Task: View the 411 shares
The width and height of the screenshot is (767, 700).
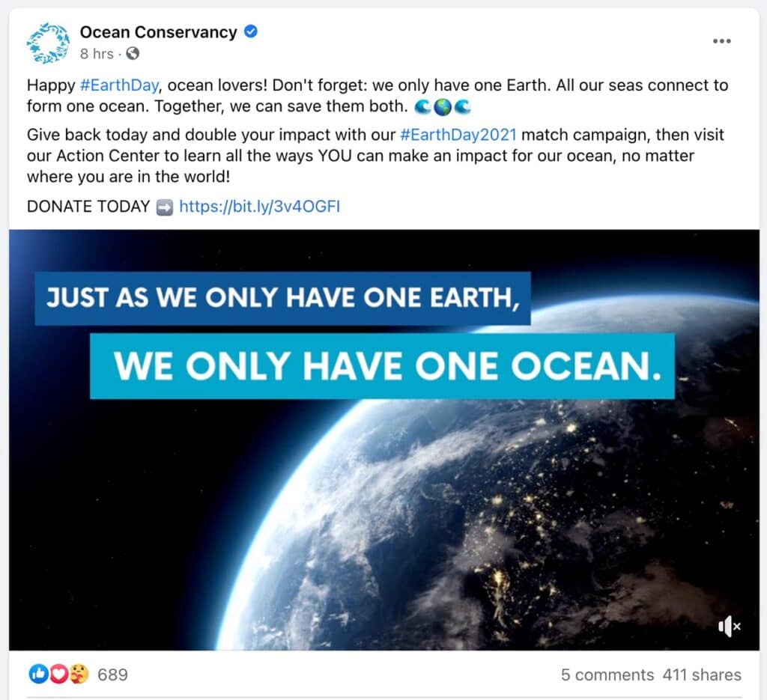Action: [x=701, y=675]
